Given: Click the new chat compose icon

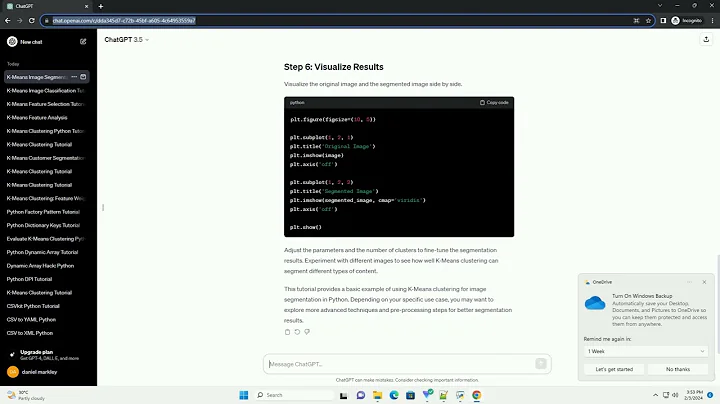Looking at the screenshot, I should pos(83,42).
